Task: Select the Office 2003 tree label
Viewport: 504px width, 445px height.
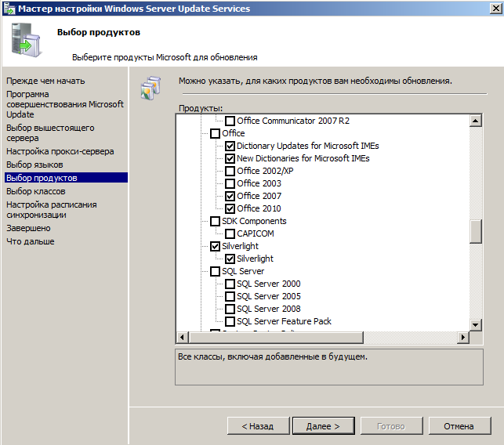Action: tap(259, 183)
